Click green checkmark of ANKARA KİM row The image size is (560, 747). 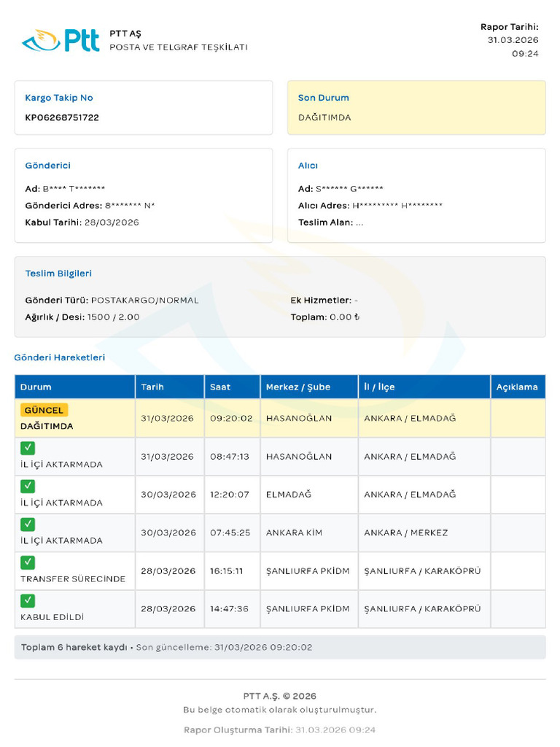(x=28, y=524)
